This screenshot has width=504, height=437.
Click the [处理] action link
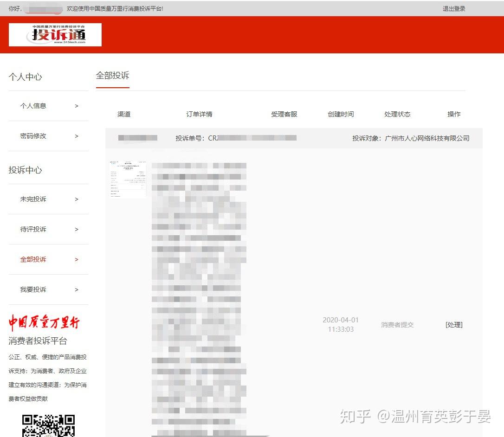[453, 325]
